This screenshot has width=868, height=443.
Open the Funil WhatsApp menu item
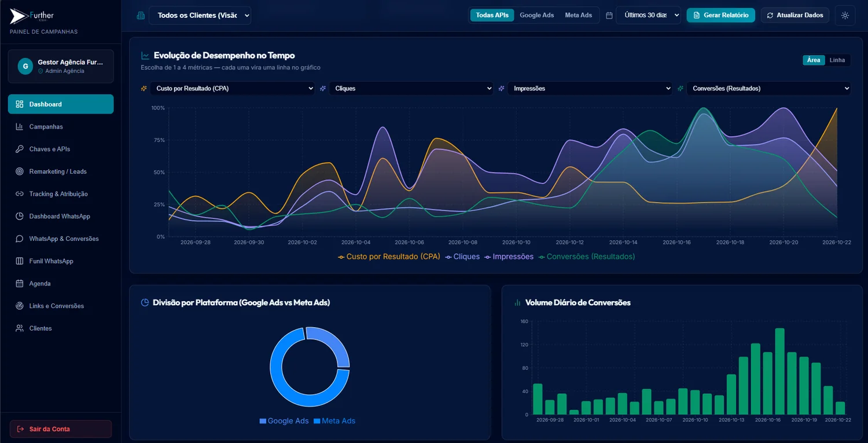coord(61,261)
